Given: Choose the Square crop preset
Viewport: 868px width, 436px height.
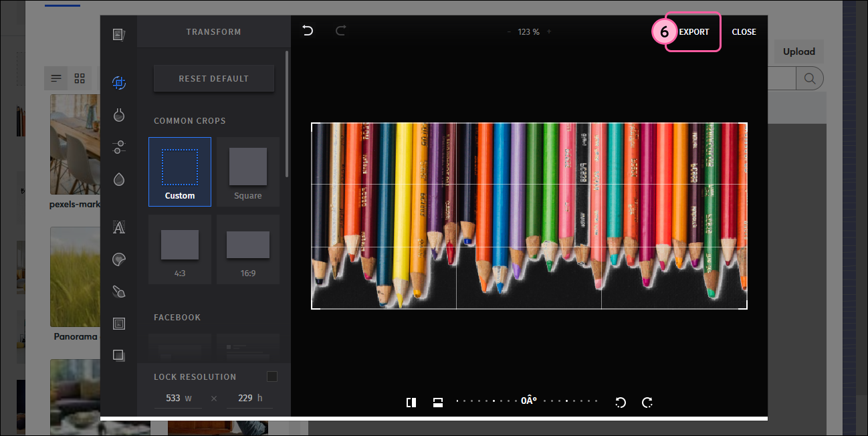Looking at the screenshot, I should click(248, 172).
